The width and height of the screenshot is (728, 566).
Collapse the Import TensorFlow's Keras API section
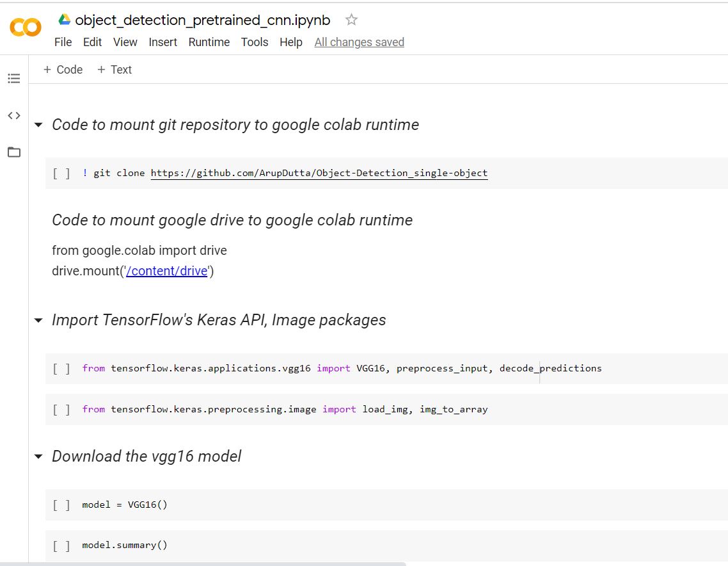click(x=39, y=320)
